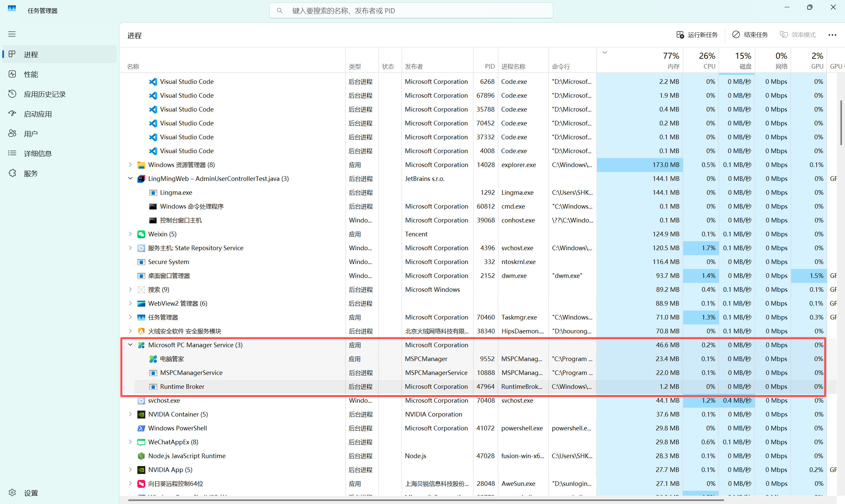Collapse Microsoft PC Manager Service group
Image resolution: width=845 pixels, height=504 pixels.
pyautogui.click(x=130, y=345)
